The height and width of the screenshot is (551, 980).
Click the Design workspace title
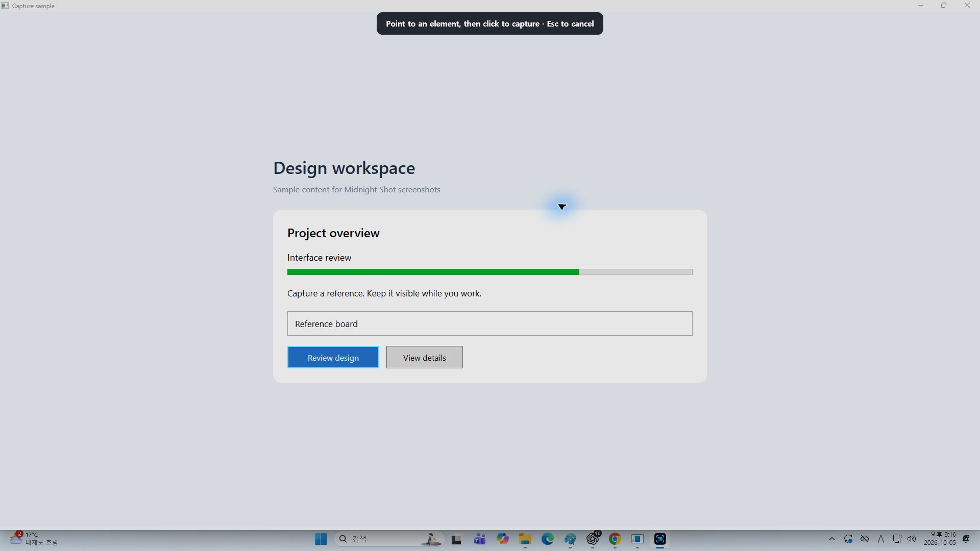(x=344, y=168)
